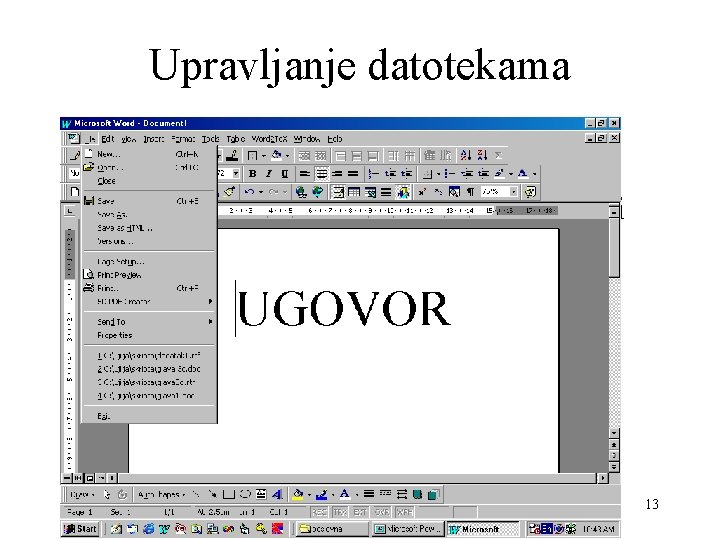Click the Increase Indent icon
Screen dimensions: 720x540
point(483,174)
